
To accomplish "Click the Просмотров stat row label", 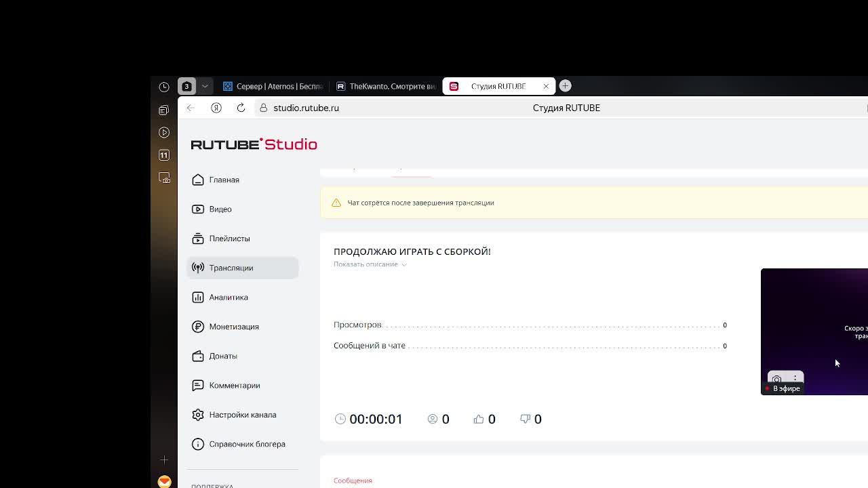I will pyautogui.click(x=357, y=325).
